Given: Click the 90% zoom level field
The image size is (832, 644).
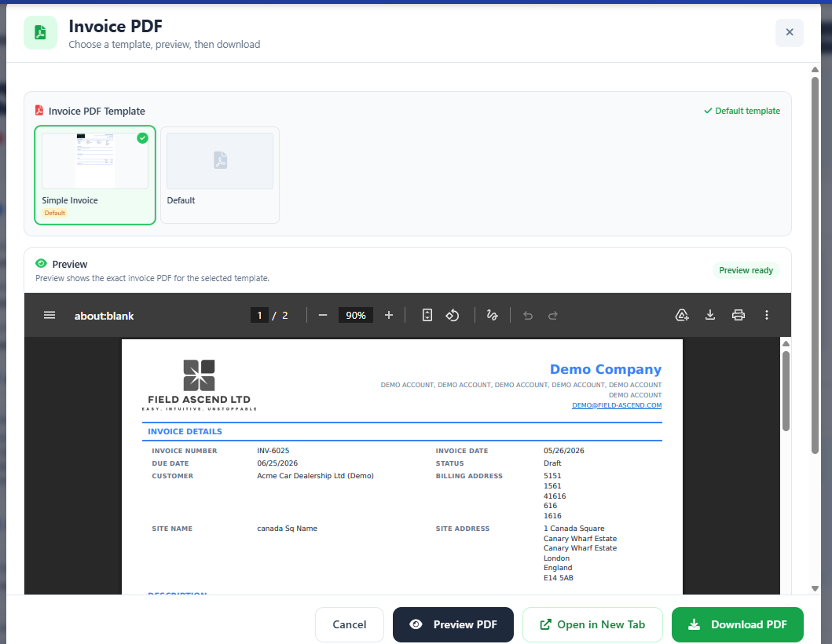Looking at the screenshot, I should coord(356,315).
